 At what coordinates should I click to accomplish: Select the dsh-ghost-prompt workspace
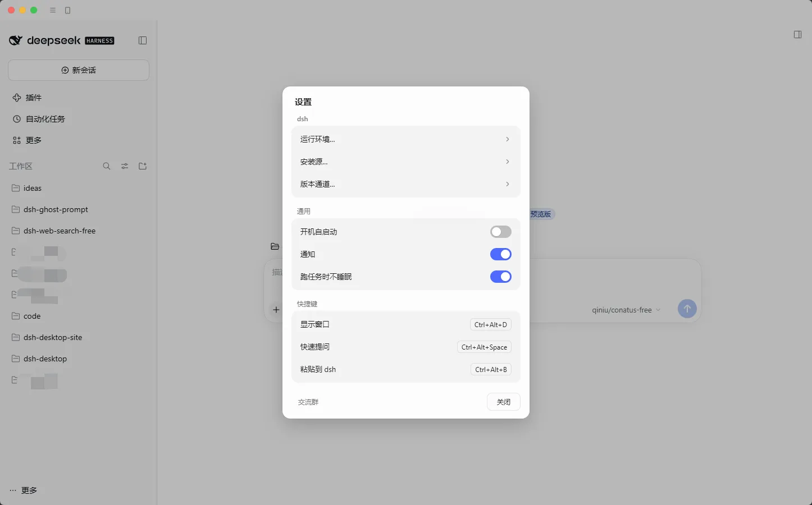coord(79,209)
